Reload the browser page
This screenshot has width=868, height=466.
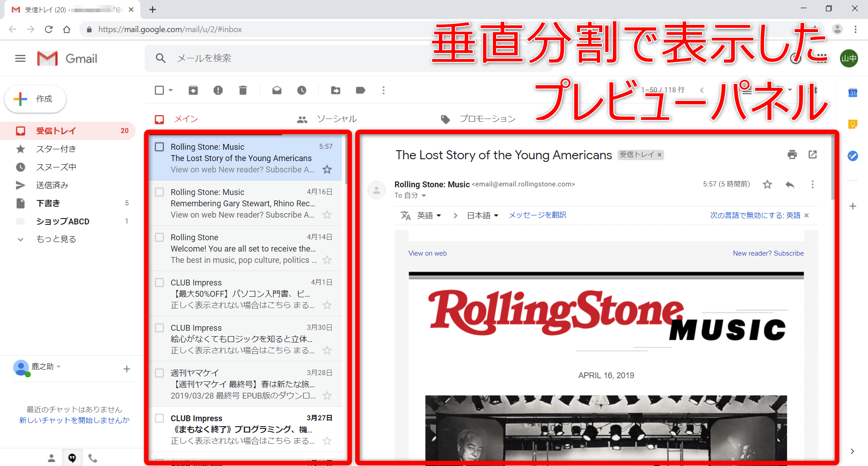tap(49, 29)
